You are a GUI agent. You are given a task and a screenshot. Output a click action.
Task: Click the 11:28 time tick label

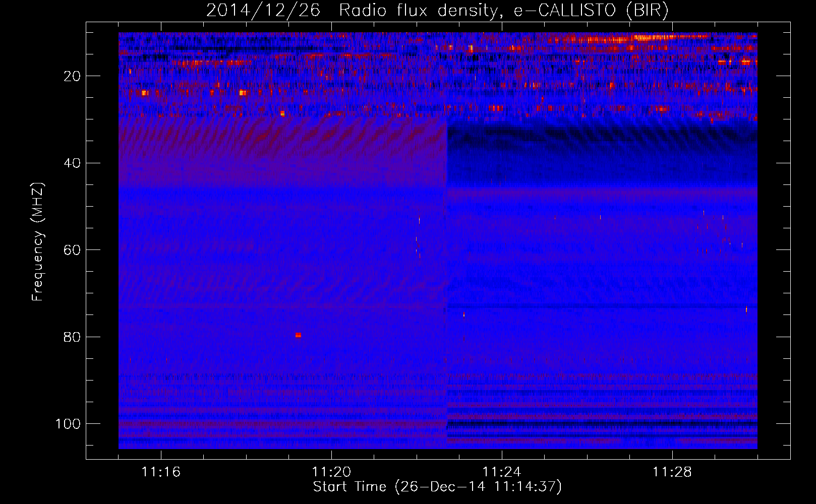pyautogui.click(x=672, y=472)
